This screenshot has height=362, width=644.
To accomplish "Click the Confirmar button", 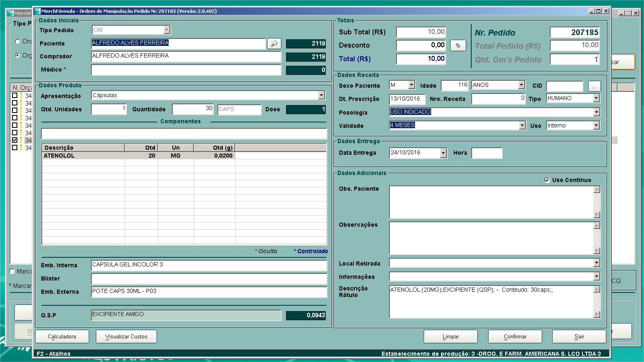I will [x=515, y=336].
